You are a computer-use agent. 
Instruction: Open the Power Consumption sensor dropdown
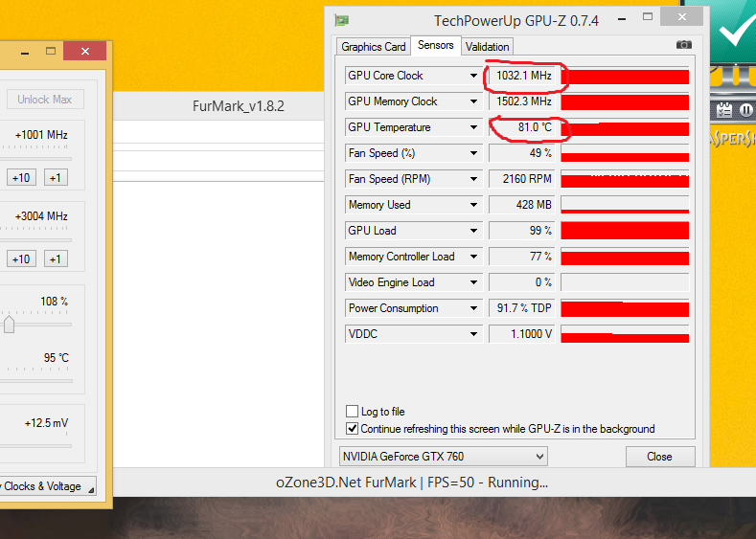click(473, 308)
